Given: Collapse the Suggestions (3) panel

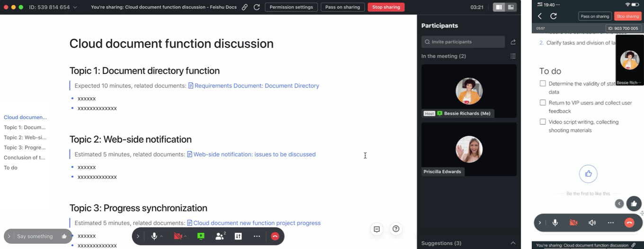Looking at the screenshot, I should (513, 243).
